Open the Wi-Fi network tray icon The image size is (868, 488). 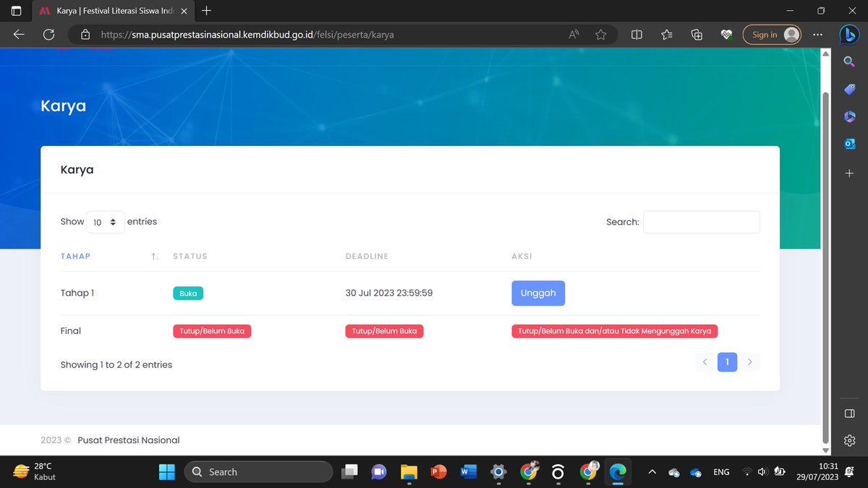746,472
